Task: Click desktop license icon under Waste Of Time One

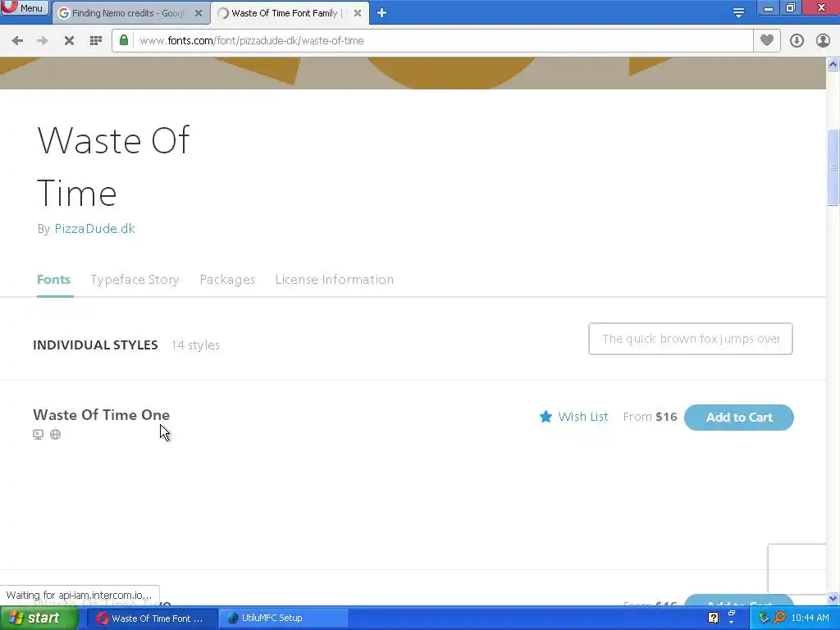Action: pyautogui.click(x=38, y=435)
